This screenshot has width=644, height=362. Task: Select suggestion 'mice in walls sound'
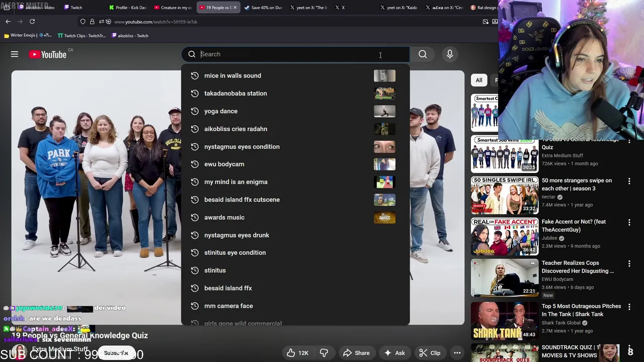(295, 75)
